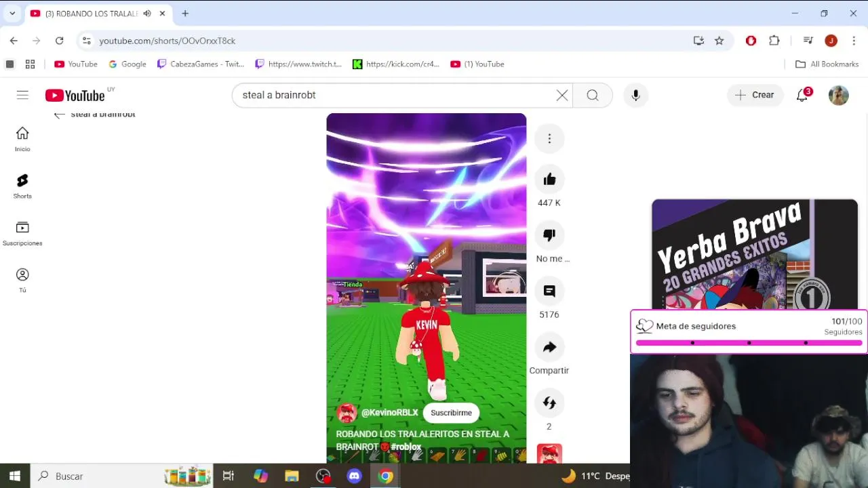
Task: Open the account avatar menu
Action: point(839,96)
